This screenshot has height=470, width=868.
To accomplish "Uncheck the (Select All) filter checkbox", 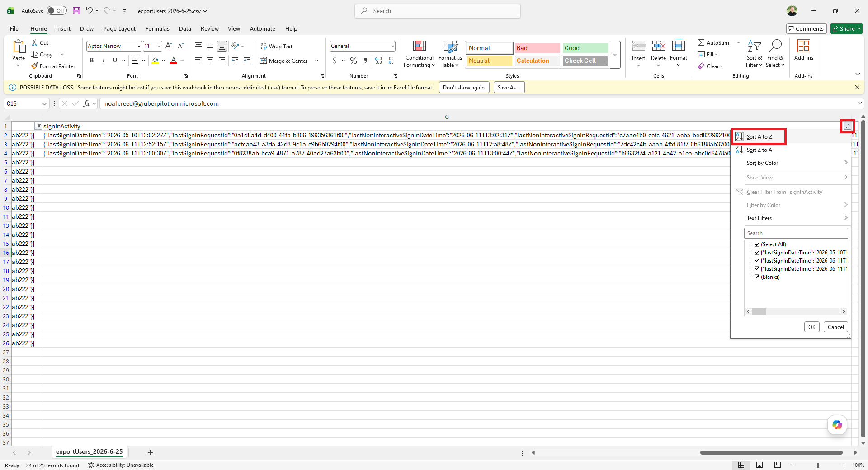I will tap(757, 244).
